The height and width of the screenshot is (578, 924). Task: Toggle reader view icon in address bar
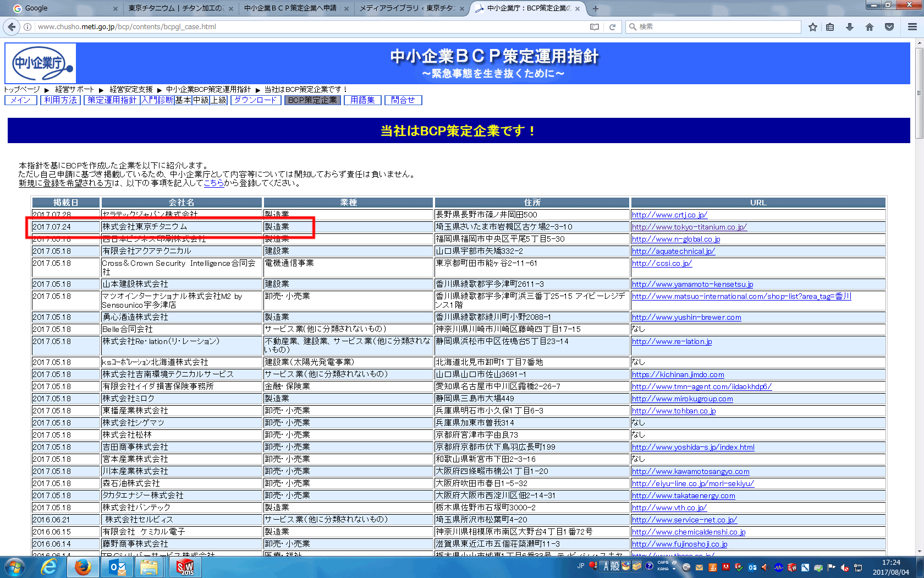tap(595, 27)
